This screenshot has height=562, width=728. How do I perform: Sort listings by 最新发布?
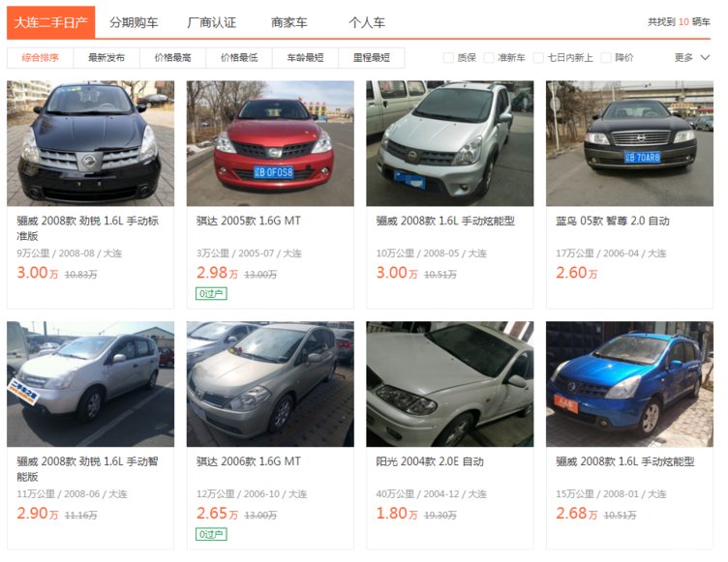click(106, 57)
